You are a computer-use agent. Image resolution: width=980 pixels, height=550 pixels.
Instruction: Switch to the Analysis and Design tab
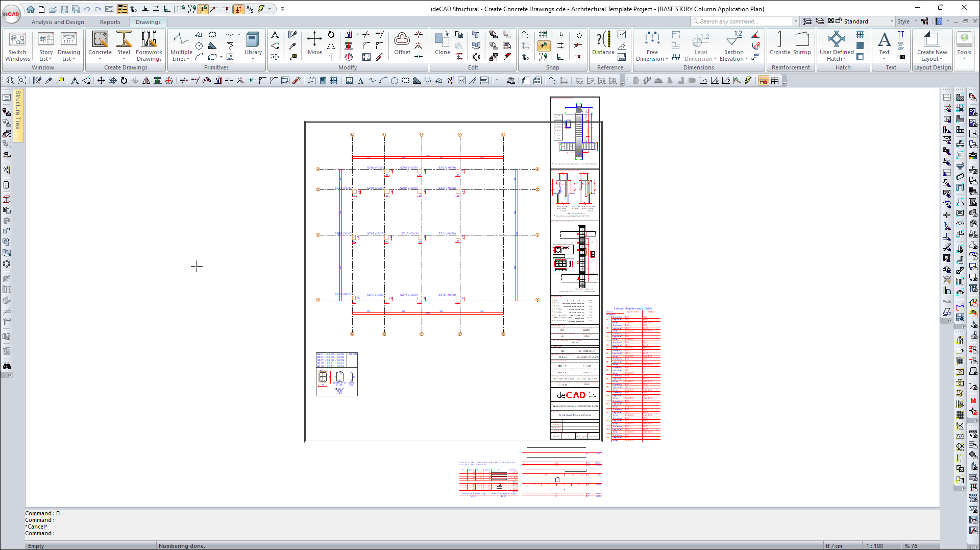pyautogui.click(x=58, y=22)
